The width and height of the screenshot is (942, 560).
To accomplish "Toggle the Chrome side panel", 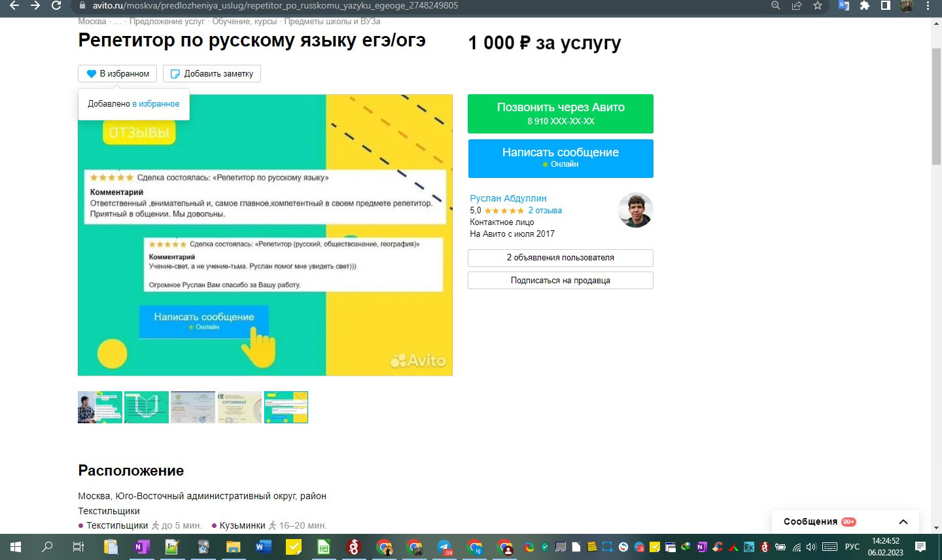I will (886, 5).
